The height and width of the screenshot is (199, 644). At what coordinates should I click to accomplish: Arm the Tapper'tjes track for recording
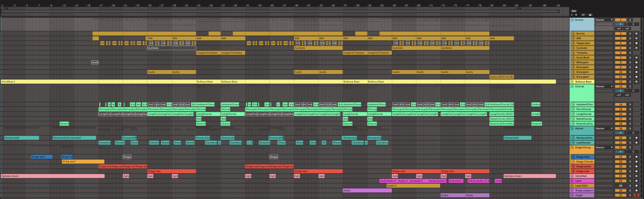click(x=636, y=43)
